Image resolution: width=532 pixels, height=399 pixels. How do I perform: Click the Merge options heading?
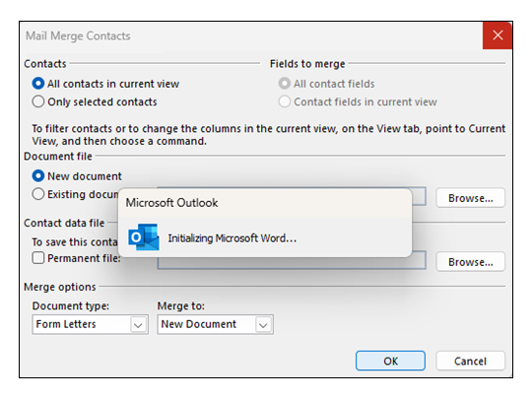[60, 287]
